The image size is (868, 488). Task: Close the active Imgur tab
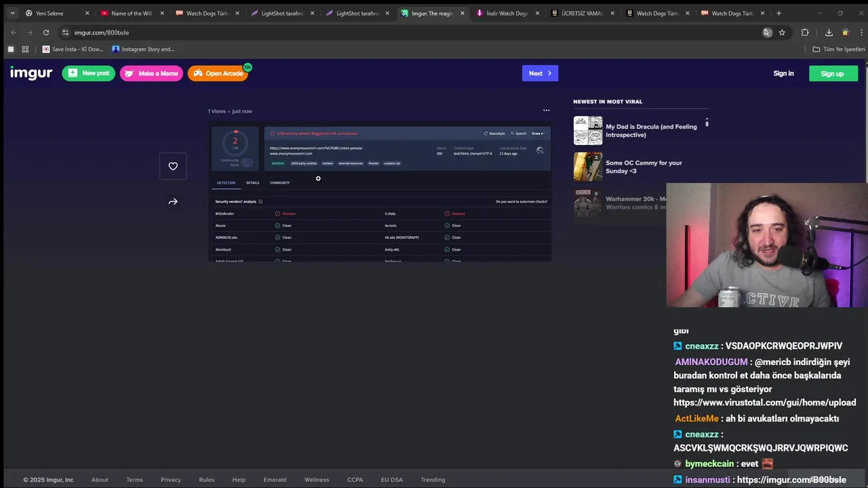coord(462,13)
